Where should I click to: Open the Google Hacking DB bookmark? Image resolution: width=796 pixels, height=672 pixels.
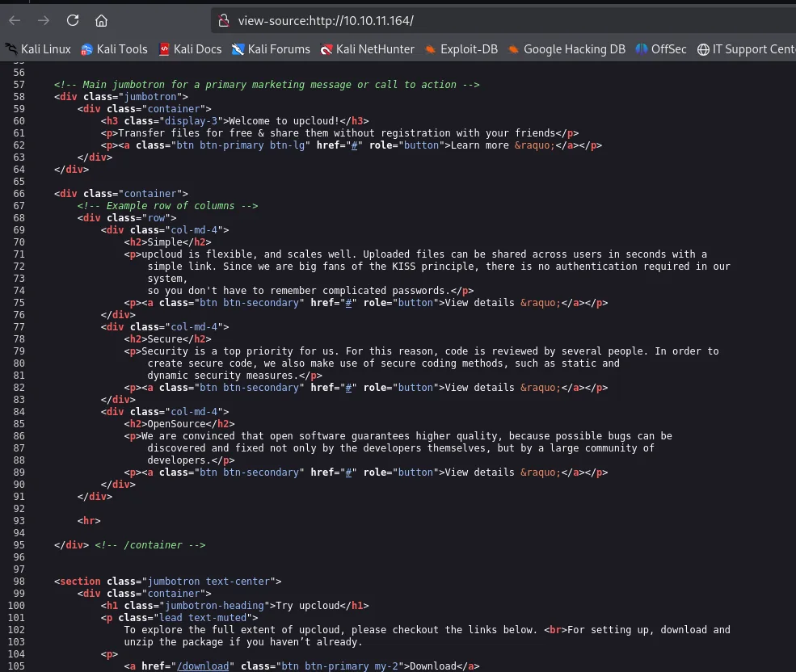click(x=566, y=49)
